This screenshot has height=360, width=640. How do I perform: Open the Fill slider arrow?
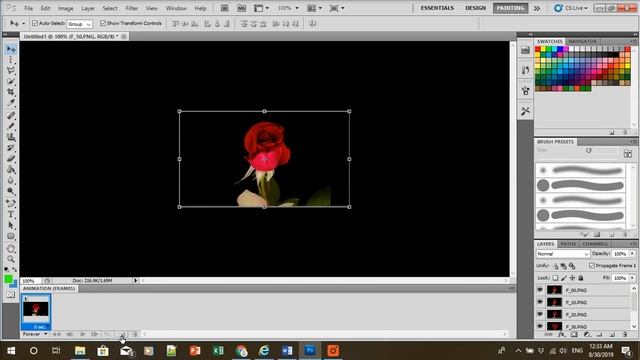[632, 278]
